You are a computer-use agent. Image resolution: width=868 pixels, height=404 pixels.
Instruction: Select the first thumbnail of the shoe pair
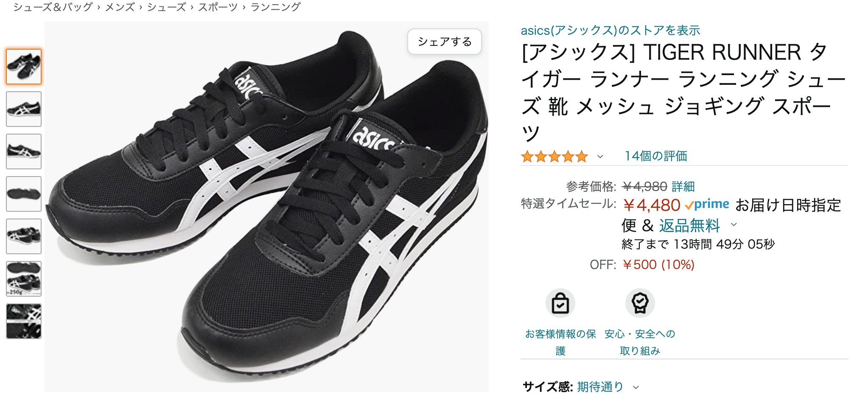click(24, 67)
